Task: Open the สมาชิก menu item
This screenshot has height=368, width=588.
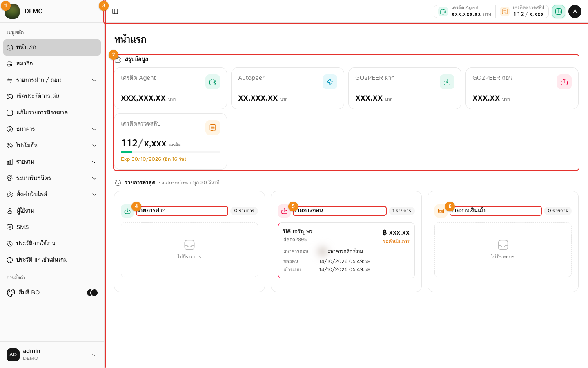Action: pyautogui.click(x=52, y=64)
